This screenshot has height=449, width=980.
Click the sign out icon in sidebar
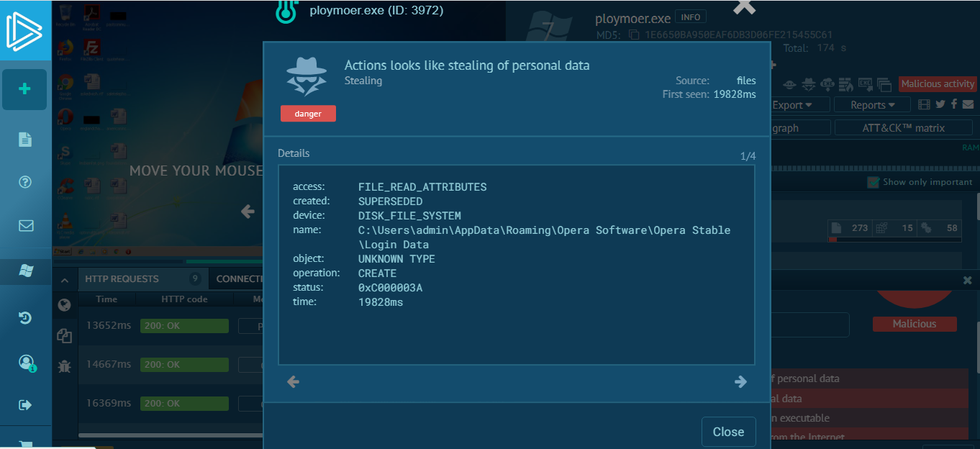pyautogui.click(x=25, y=405)
